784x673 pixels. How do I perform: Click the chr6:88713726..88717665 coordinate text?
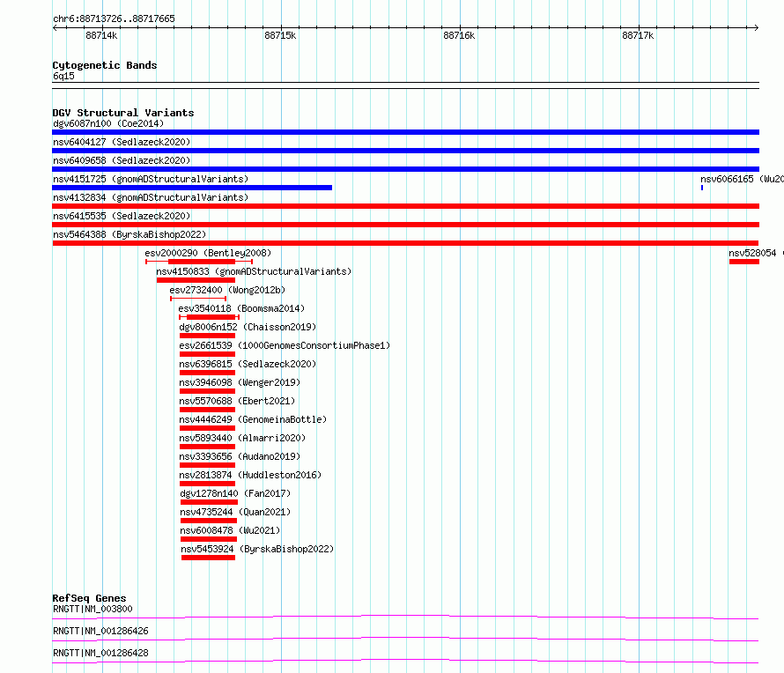[x=114, y=18]
